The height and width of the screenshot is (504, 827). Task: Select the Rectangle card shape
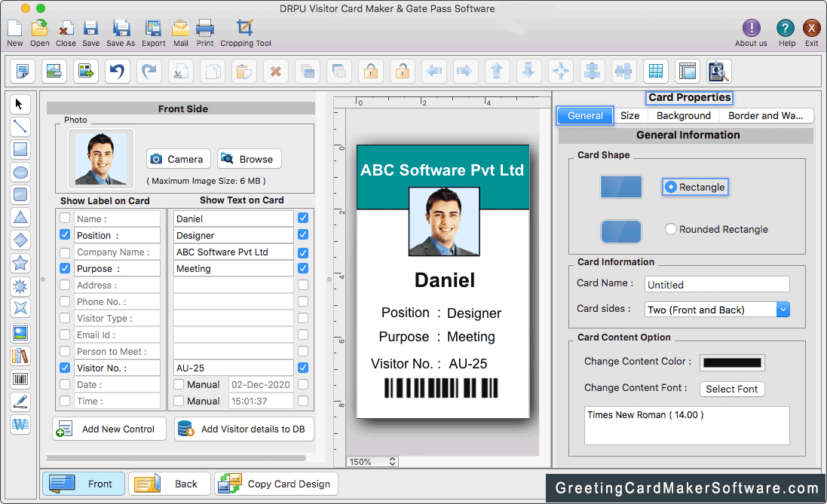[x=670, y=187]
